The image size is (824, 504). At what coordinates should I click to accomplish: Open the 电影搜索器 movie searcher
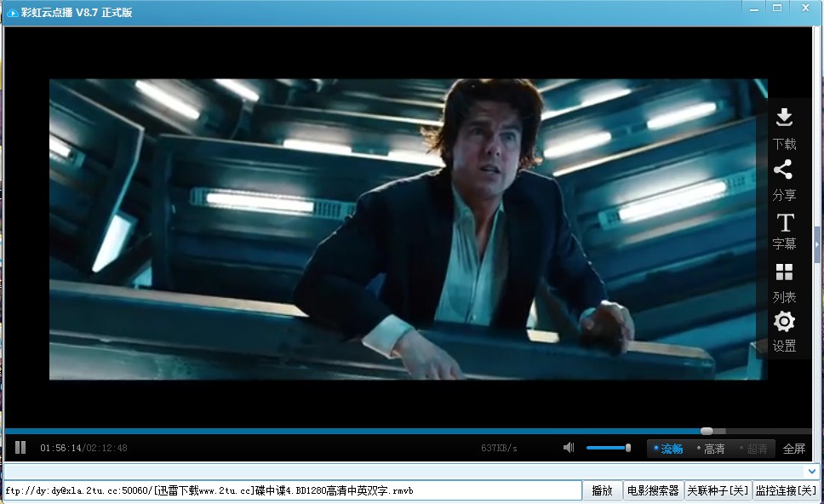pos(653,490)
